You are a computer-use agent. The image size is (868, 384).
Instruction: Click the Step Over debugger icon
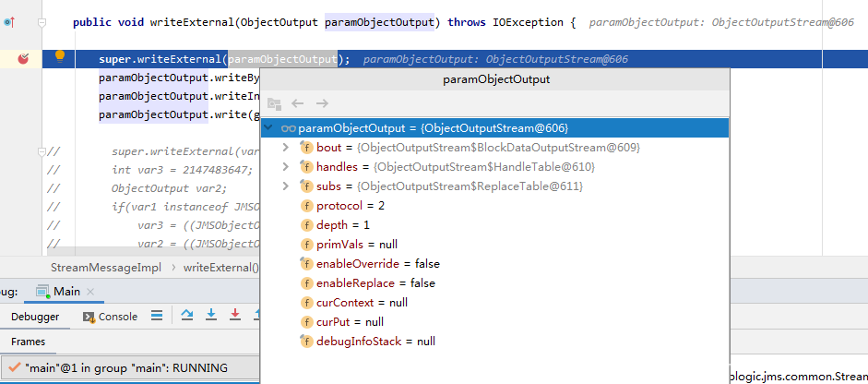[x=187, y=316]
